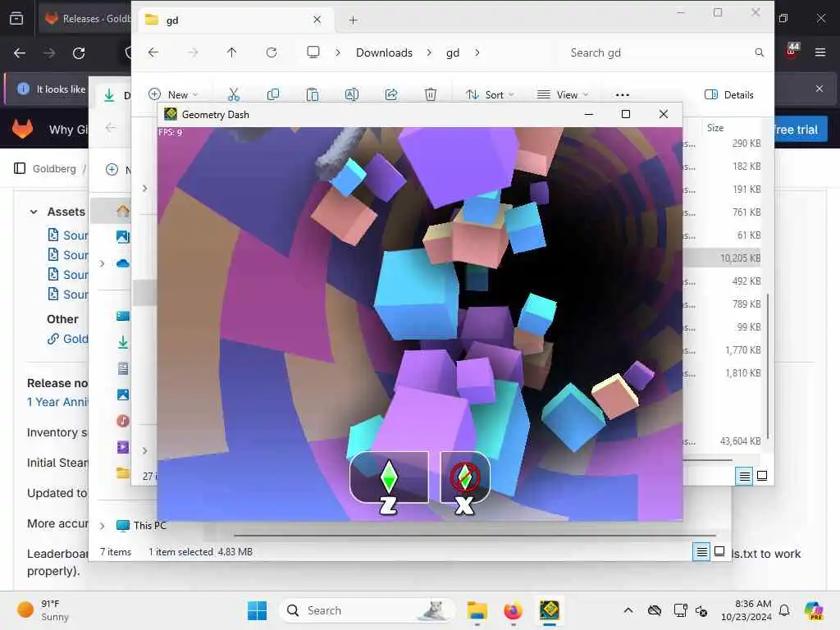Click the Share icon in gd Explorer toolbar
Viewport: 840px width, 630px height.
[391, 95]
